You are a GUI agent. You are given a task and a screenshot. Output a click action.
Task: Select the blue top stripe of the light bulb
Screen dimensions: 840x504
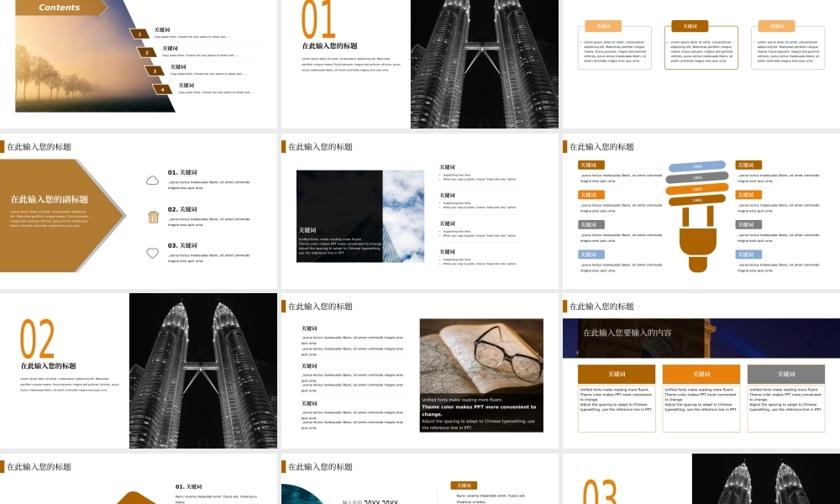pos(696,166)
